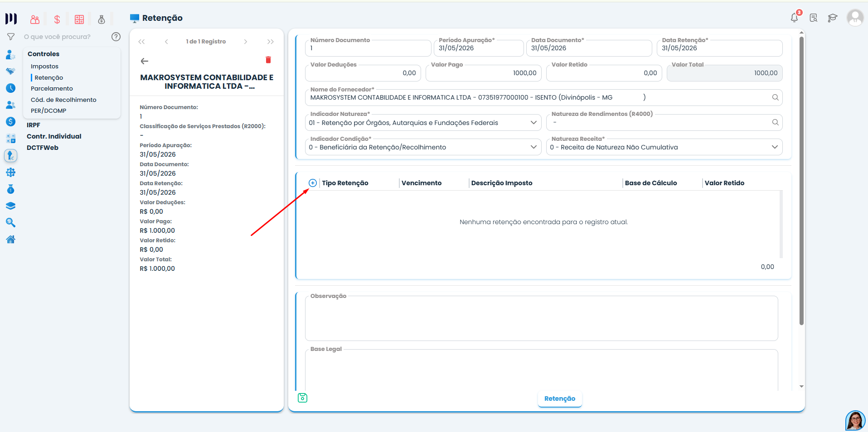Open Parcelamento menu item
The height and width of the screenshot is (432, 868).
point(52,89)
